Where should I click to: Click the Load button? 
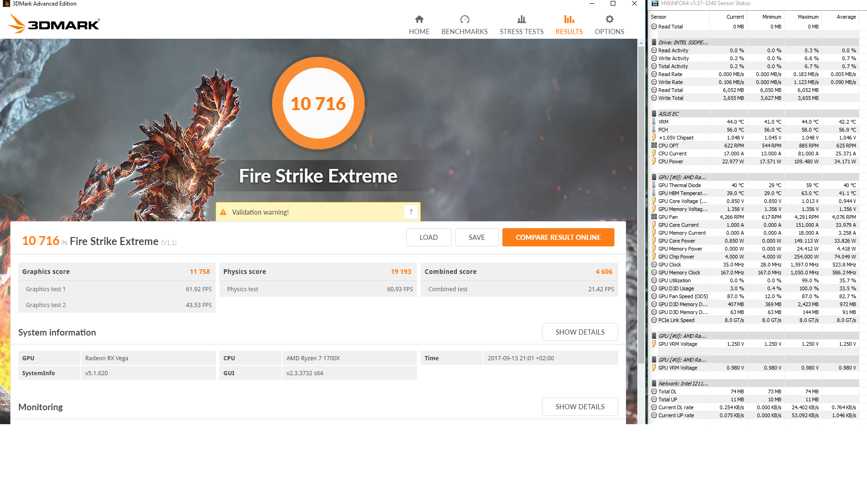(429, 237)
